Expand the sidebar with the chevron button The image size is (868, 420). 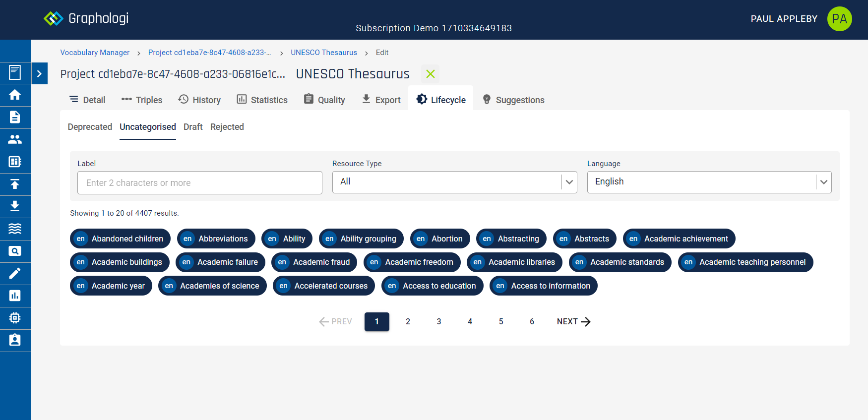39,73
